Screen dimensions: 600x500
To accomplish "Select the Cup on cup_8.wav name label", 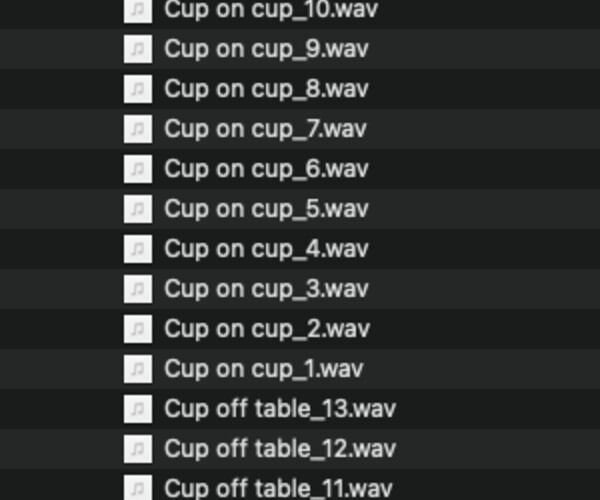I will [x=266, y=89].
